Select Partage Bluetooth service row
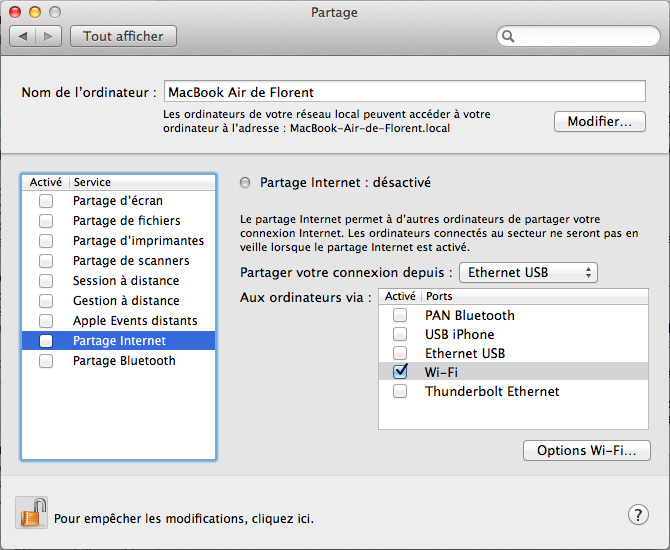 point(124,361)
